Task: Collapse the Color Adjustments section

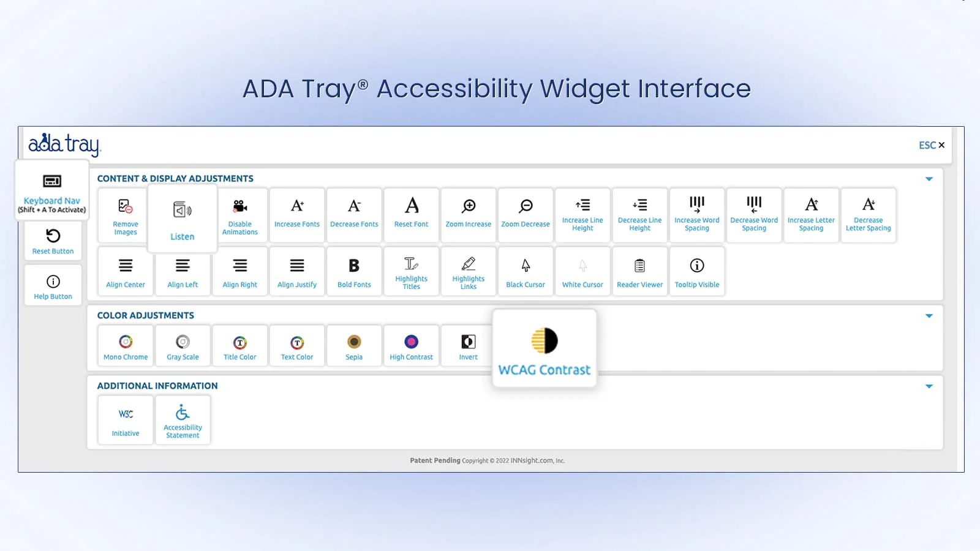Action: point(929,316)
